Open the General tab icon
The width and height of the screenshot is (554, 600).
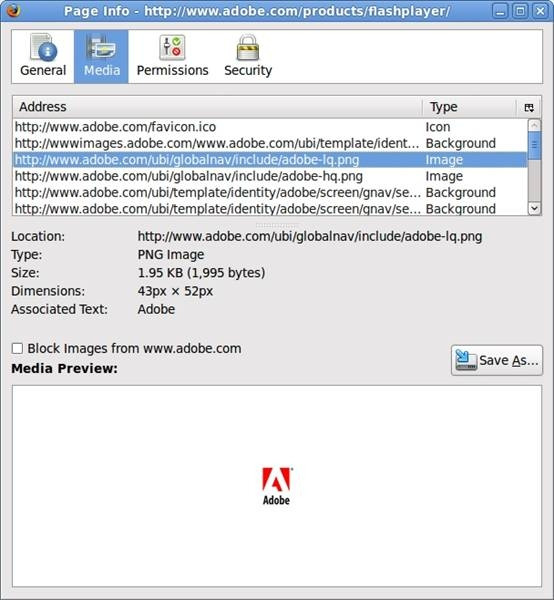coord(43,47)
